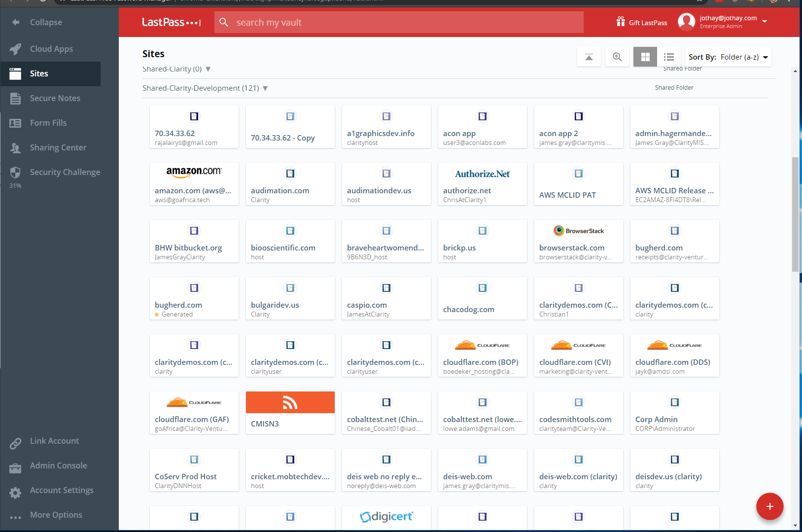Click the CMISN3 RSS feed icon

[x=290, y=402]
